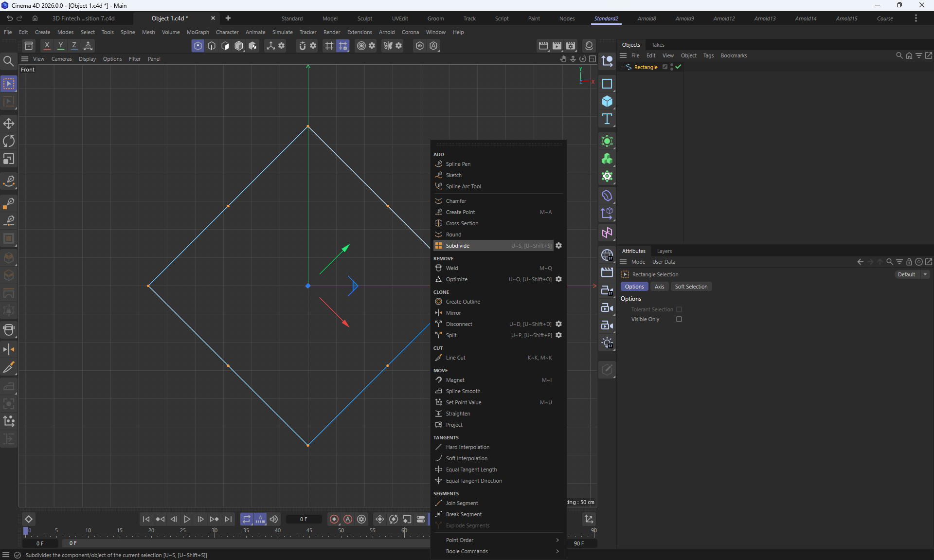Toggle Rectangle object enabled checkmark
This screenshot has height=560, width=934.
pos(678,67)
